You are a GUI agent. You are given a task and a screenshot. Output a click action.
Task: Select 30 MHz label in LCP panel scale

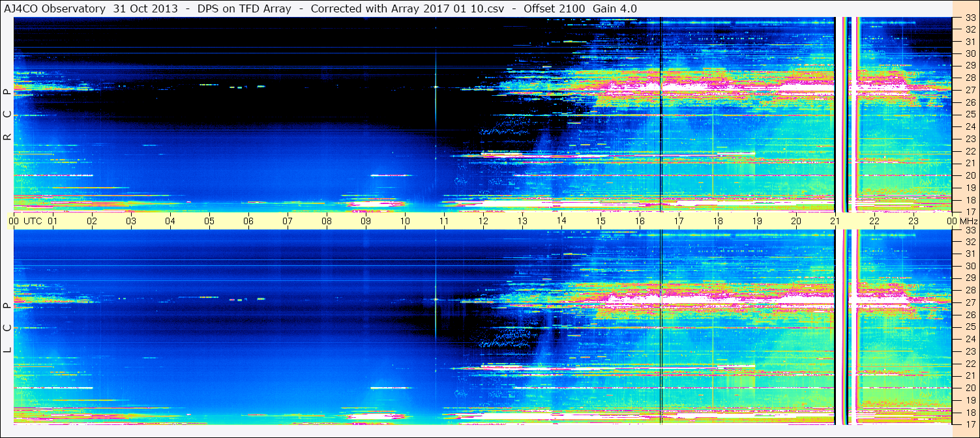[x=970, y=266]
